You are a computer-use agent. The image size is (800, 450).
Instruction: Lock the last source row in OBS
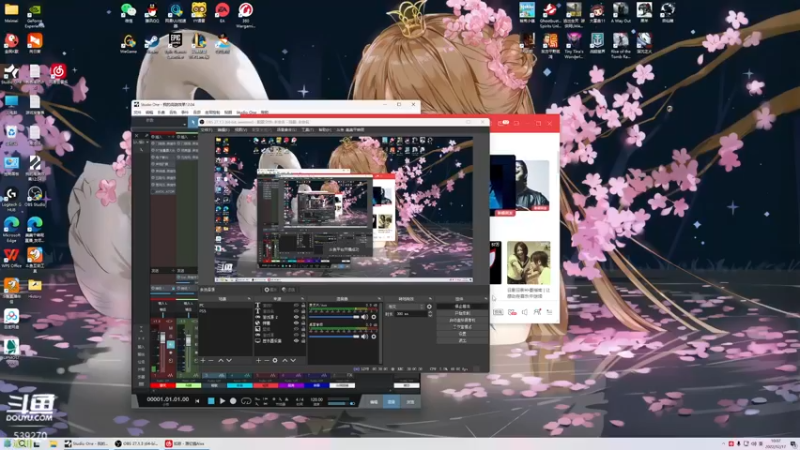click(x=303, y=341)
